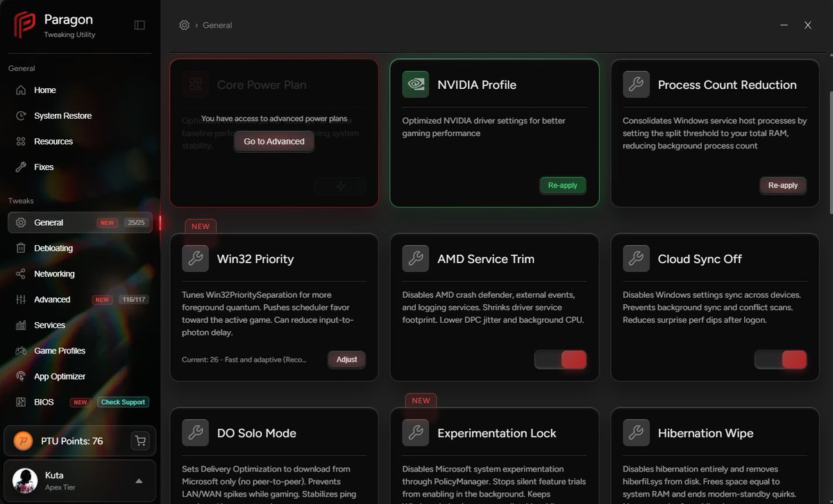Click the PTU Points coin icon

24,442
